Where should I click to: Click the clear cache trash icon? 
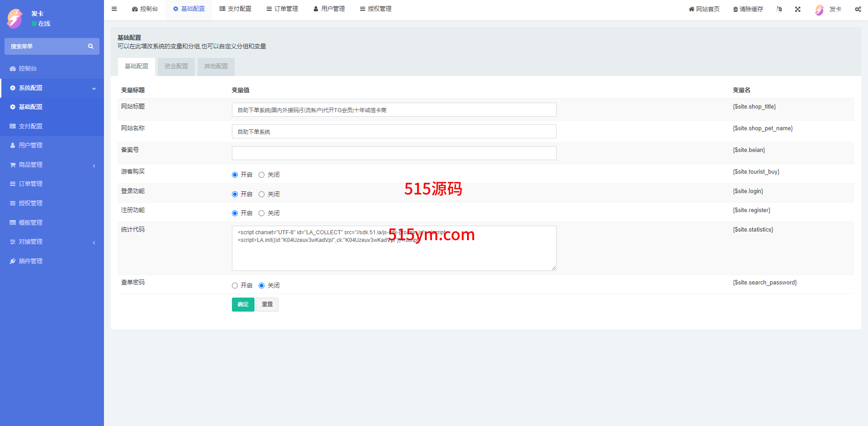(x=736, y=9)
